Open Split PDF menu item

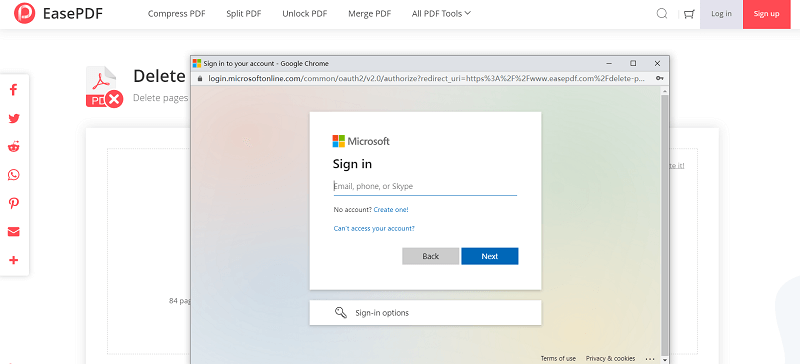244,14
